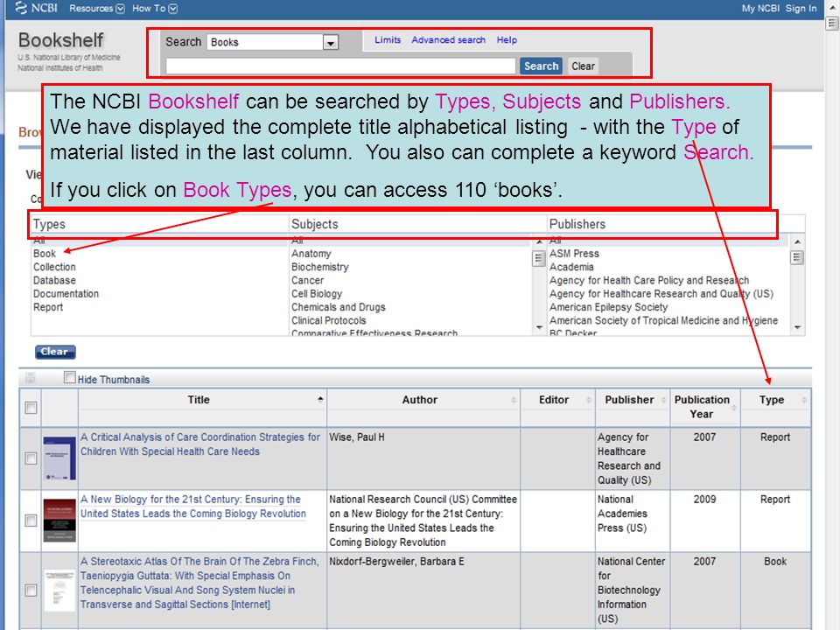
Task: Click the blue Search button
Action: click(x=541, y=66)
